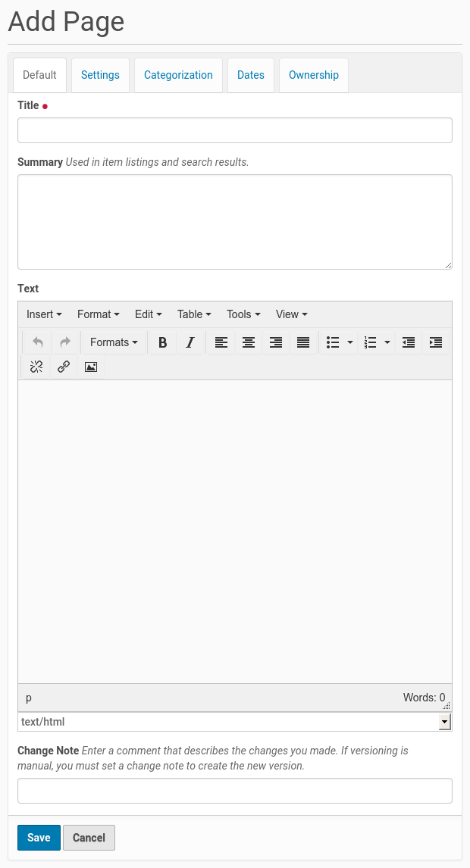Switch to the Ownership tab
Image resolution: width=470 pixels, height=868 pixels.
tap(313, 75)
